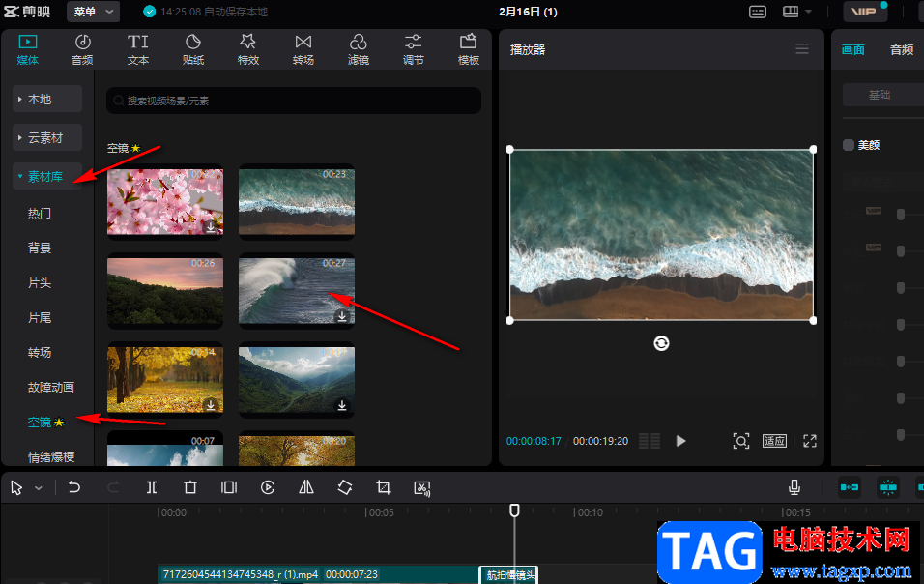
Task: Download the big wave clip
Action: click(342, 316)
